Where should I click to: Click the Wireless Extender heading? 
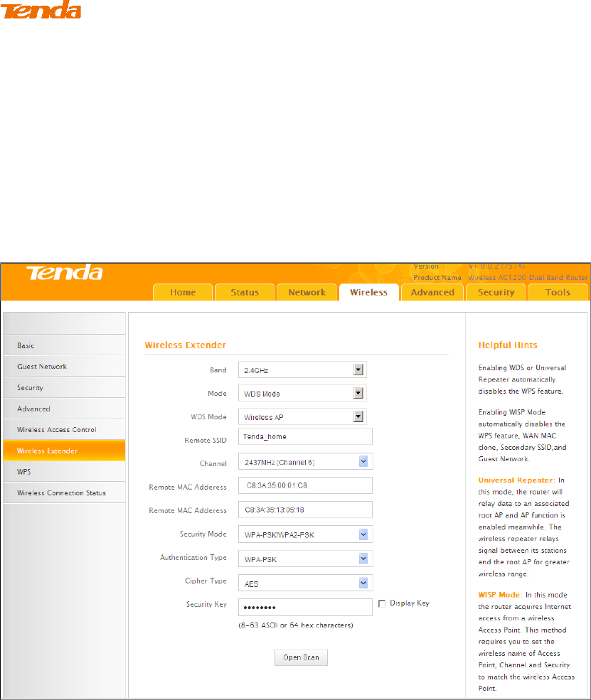(x=186, y=345)
